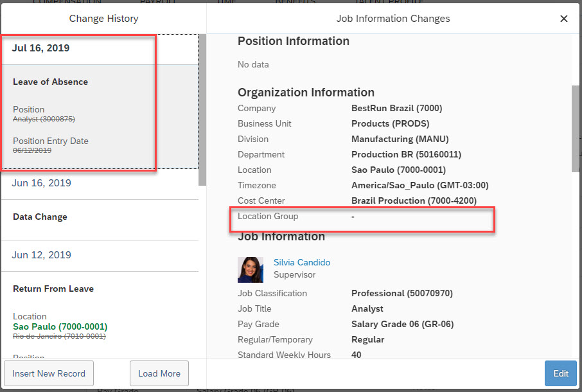This screenshot has width=582, height=392.
Task: Click the Data Change record
Action: [40, 217]
